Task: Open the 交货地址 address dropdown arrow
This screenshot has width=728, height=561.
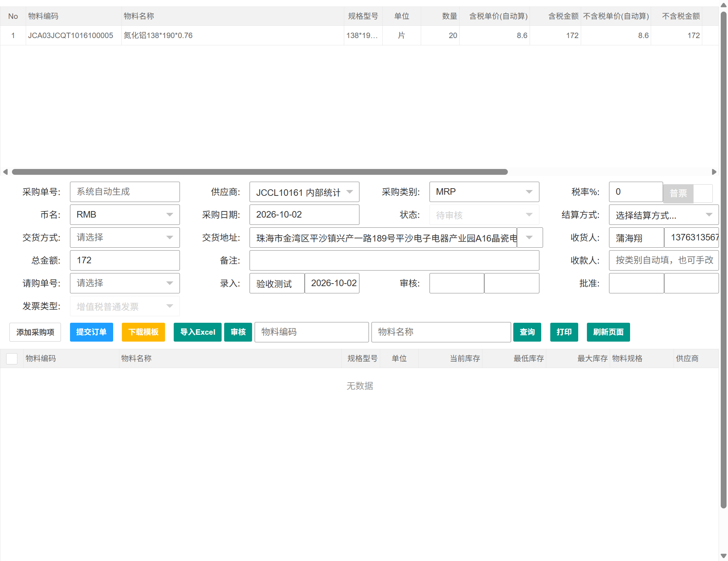Action: coord(529,238)
